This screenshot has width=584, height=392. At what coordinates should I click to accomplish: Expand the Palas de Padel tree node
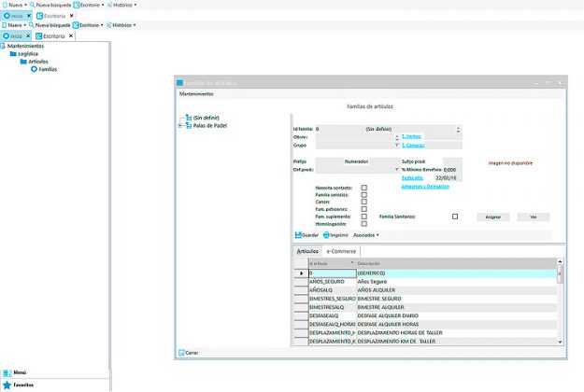[x=179, y=125]
